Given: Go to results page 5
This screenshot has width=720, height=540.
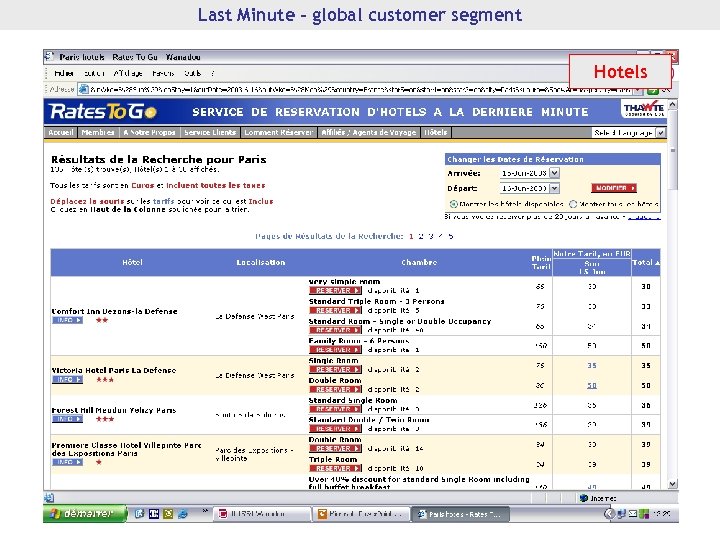Looking at the screenshot, I should coord(450,236).
